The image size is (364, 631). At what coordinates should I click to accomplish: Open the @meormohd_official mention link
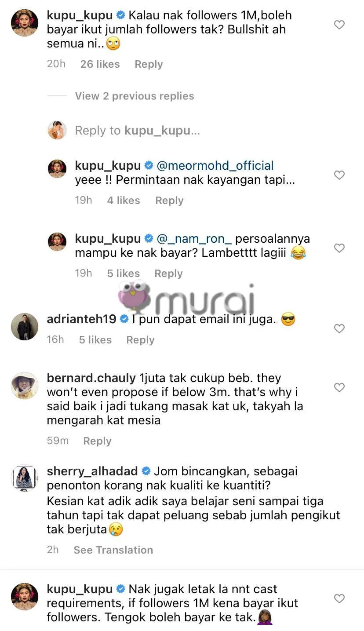click(215, 166)
